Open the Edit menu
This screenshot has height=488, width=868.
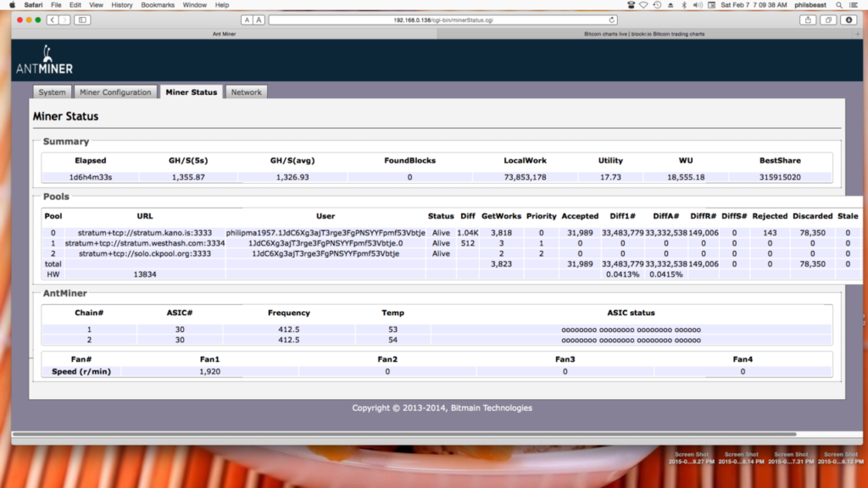pyautogui.click(x=75, y=5)
